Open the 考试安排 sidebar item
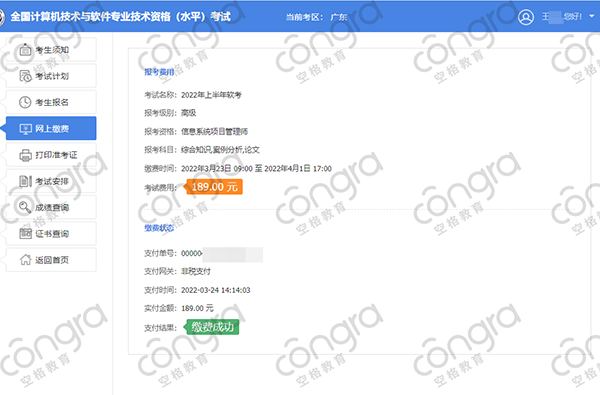This screenshot has width=600, height=395. (51, 181)
